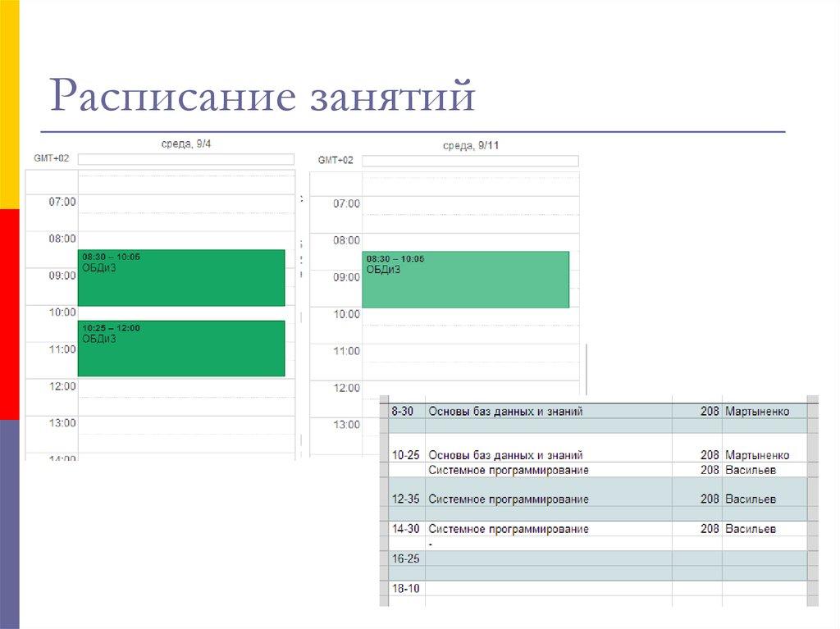Open the 10:25 ОБДиЗ event block
This screenshot has height=629, width=840.
tap(179, 349)
